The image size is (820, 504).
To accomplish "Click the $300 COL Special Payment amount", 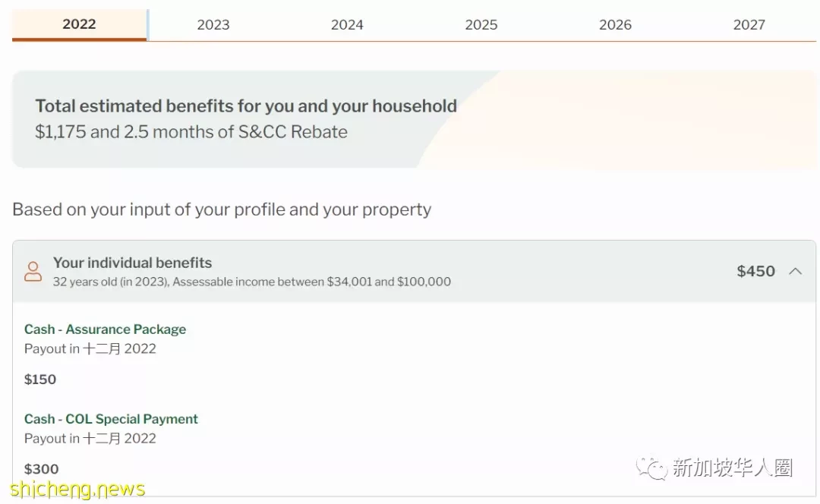I will pos(41,469).
